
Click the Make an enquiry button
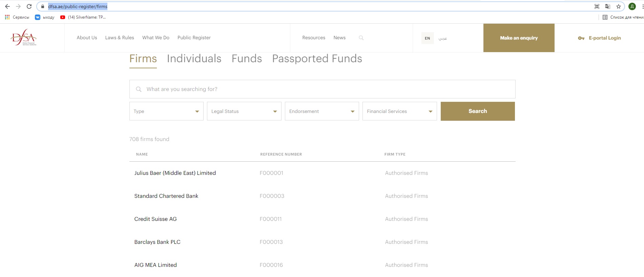point(519,38)
